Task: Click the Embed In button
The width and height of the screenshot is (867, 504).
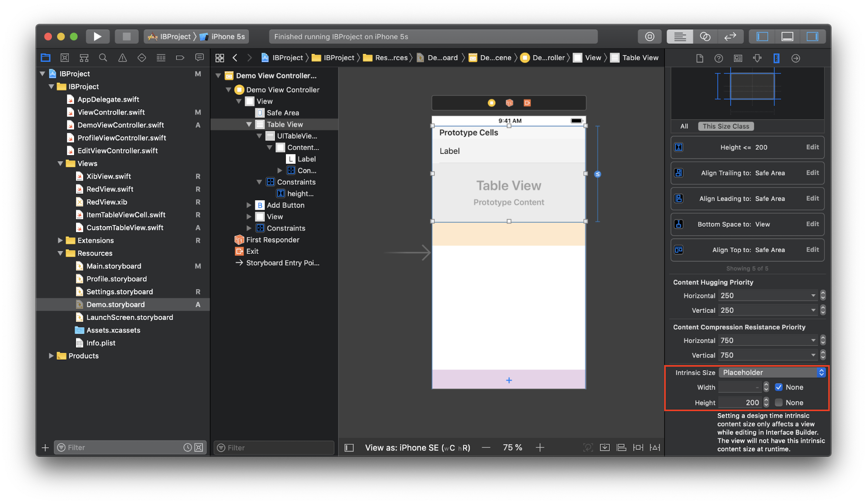Action: pos(605,447)
